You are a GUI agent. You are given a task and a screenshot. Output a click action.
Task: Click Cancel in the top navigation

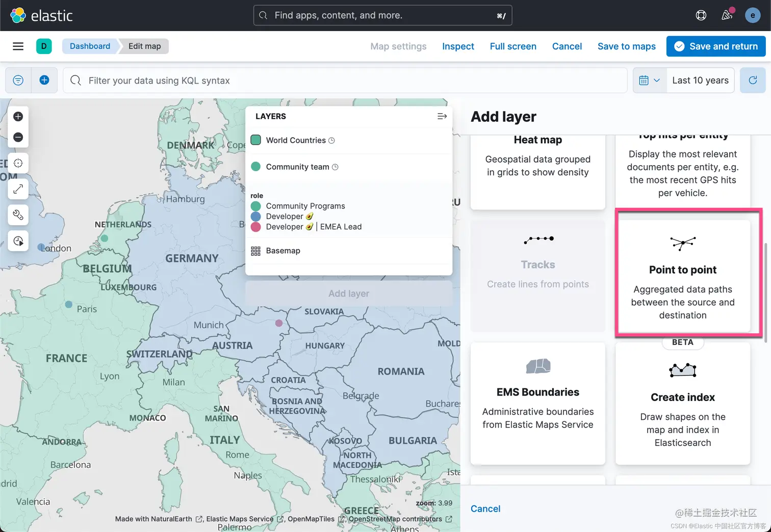click(567, 46)
